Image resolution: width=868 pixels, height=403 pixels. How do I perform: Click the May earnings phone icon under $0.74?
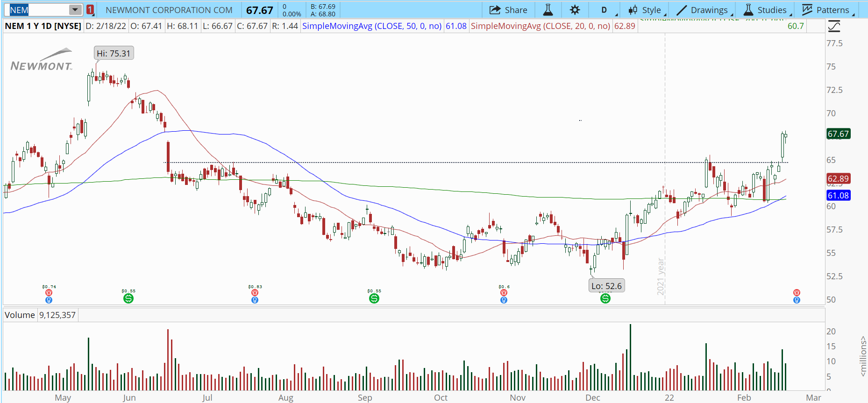(x=49, y=293)
